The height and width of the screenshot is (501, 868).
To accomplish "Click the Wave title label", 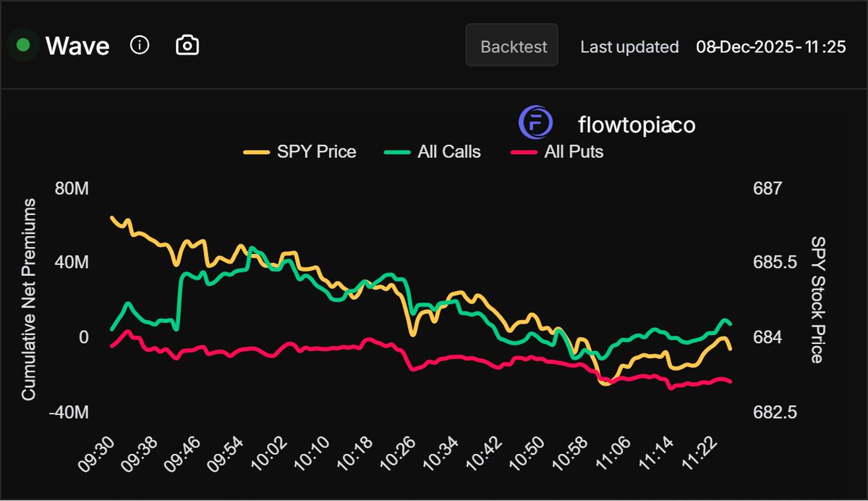I will tap(77, 46).
